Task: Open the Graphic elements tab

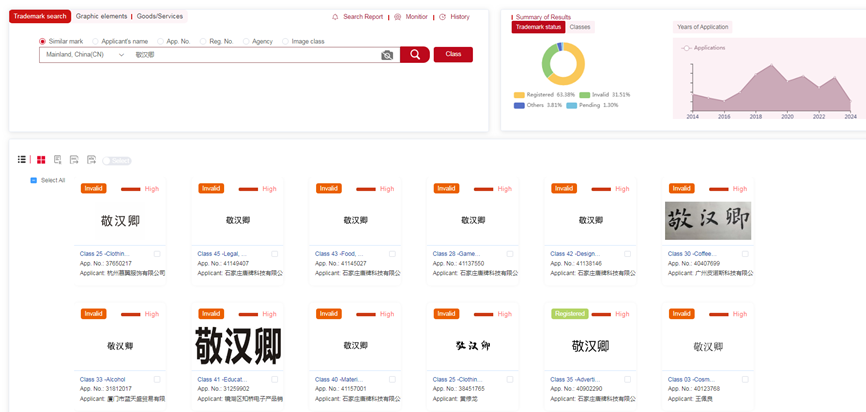Action: [x=102, y=17]
